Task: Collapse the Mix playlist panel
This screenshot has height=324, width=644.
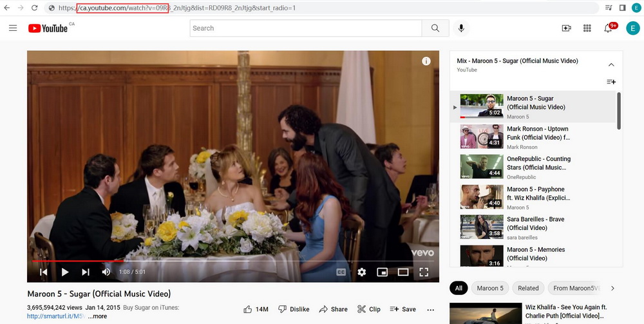Action: pyautogui.click(x=611, y=64)
